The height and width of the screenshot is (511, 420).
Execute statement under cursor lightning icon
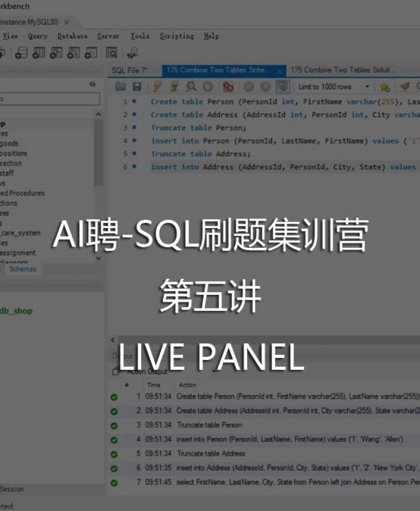[174, 86]
